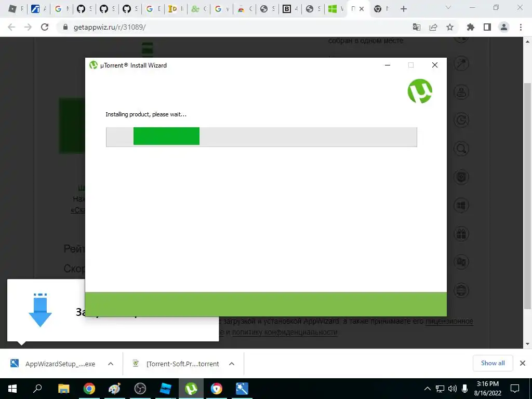
Task: Expand Torrent-Soft torrent download options chevron
Action: pyautogui.click(x=232, y=364)
